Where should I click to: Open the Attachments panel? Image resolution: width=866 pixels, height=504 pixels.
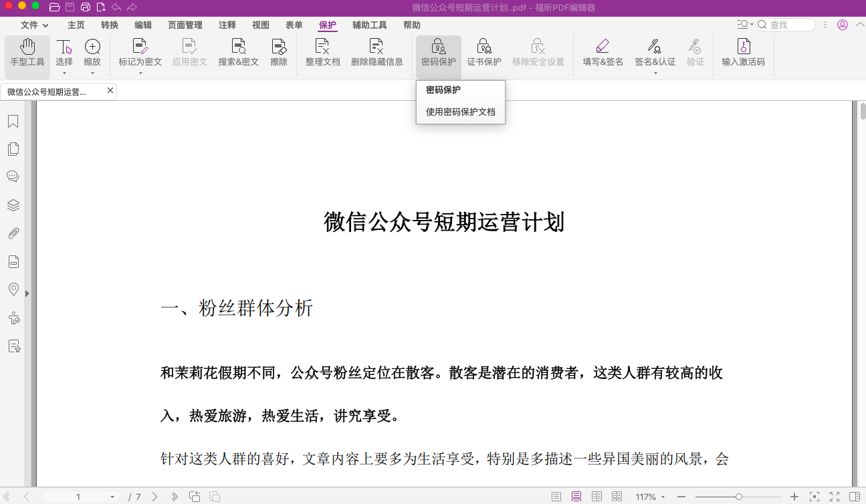point(13,233)
